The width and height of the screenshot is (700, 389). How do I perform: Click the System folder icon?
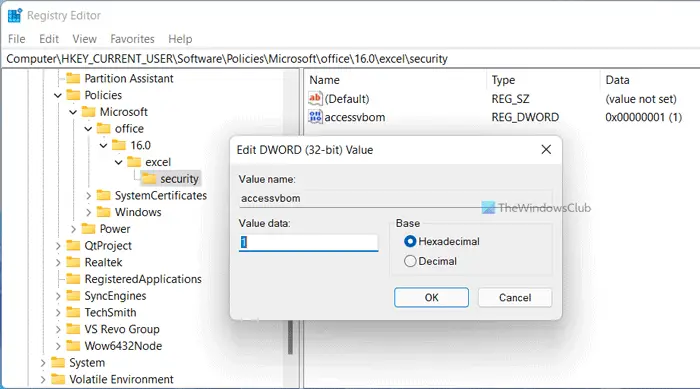click(58, 362)
